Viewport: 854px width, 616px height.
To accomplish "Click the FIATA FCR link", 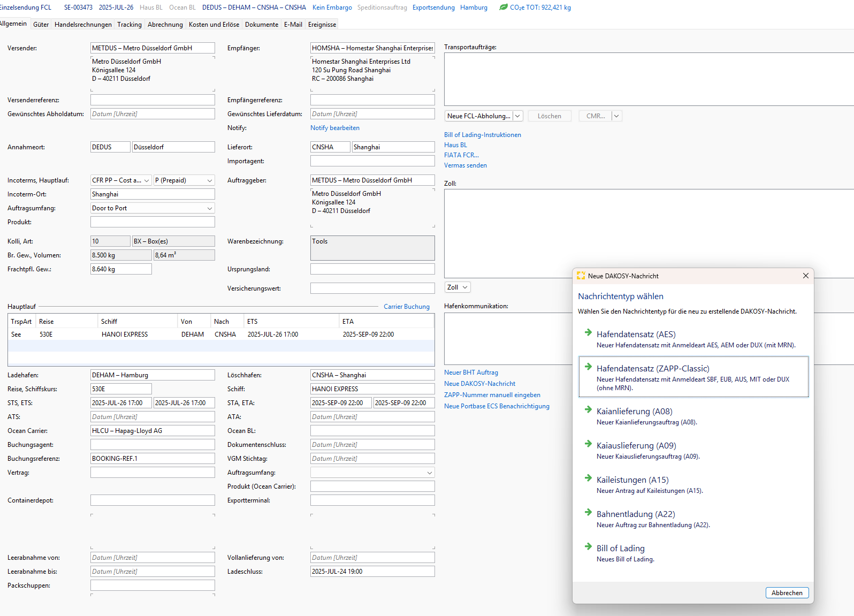I will pyautogui.click(x=461, y=155).
